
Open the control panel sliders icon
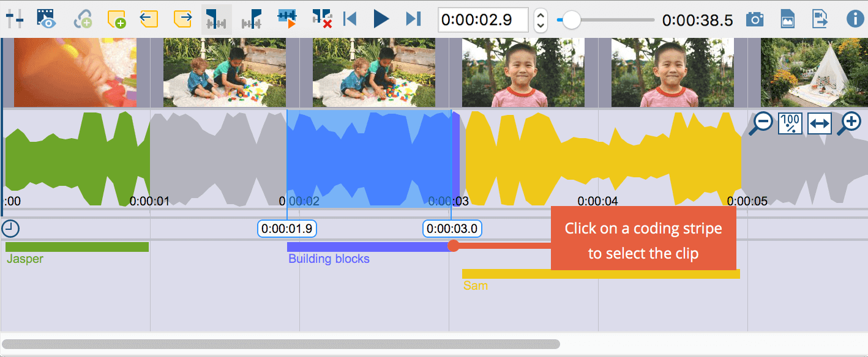point(14,19)
